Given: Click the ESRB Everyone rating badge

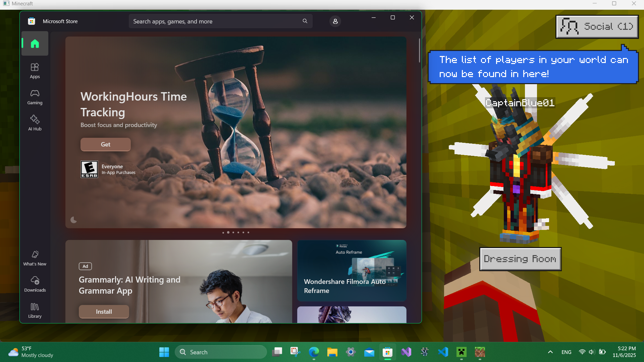Looking at the screenshot, I should tap(90, 169).
